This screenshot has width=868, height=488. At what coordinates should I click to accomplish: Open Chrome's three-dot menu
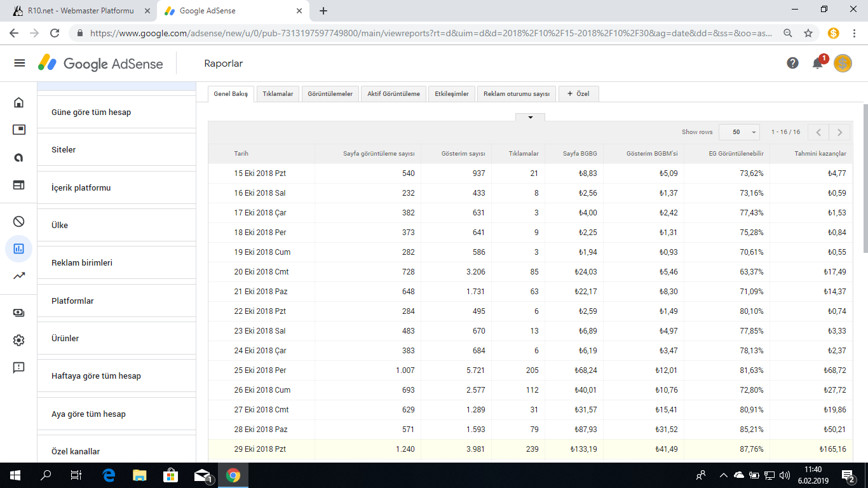click(x=855, y=33)
